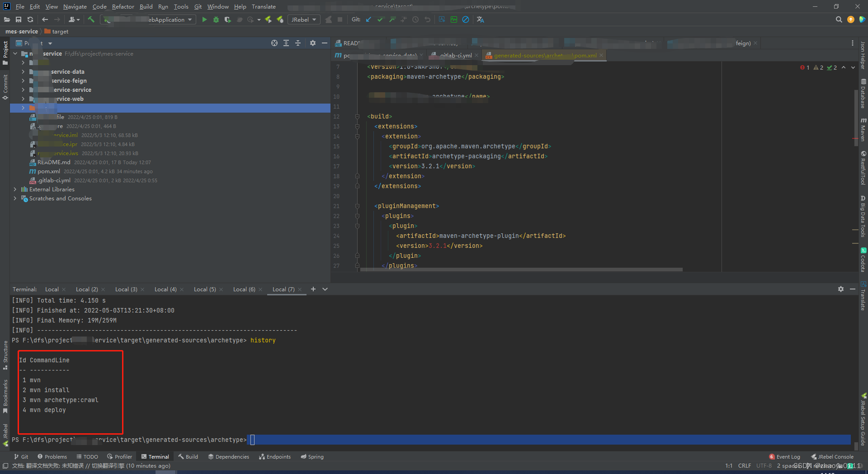Image resolution: width=868 pixels, height=474 pixels.
Task: Open Search Everywhere magnifier icon
Action: pyautogui.click(x=839, y=19)
